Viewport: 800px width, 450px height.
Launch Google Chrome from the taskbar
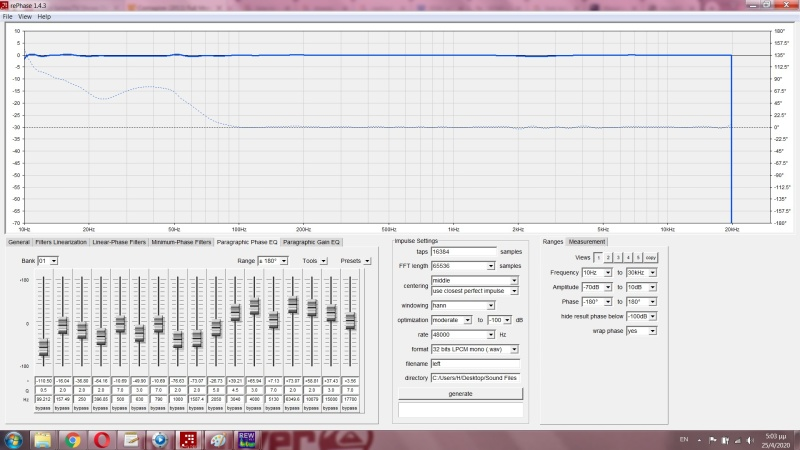pos(72,440)
